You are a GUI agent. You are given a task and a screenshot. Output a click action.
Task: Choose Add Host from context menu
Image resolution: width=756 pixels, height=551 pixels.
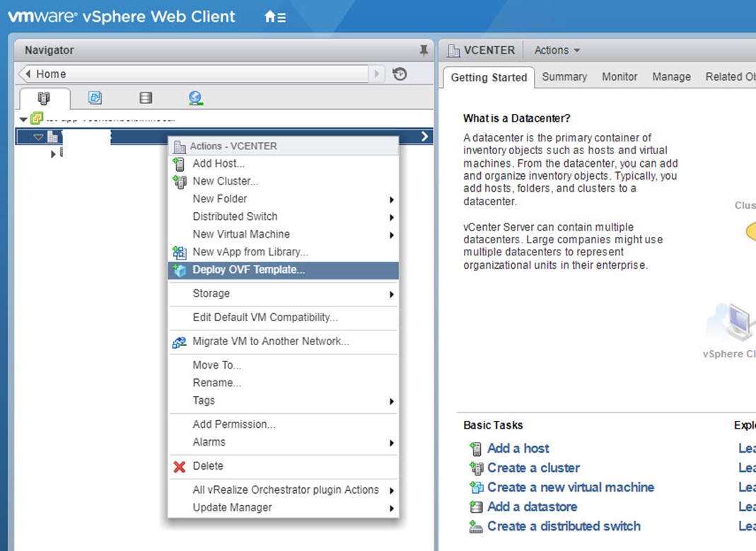pyautogui.click(x=284, y=164)
